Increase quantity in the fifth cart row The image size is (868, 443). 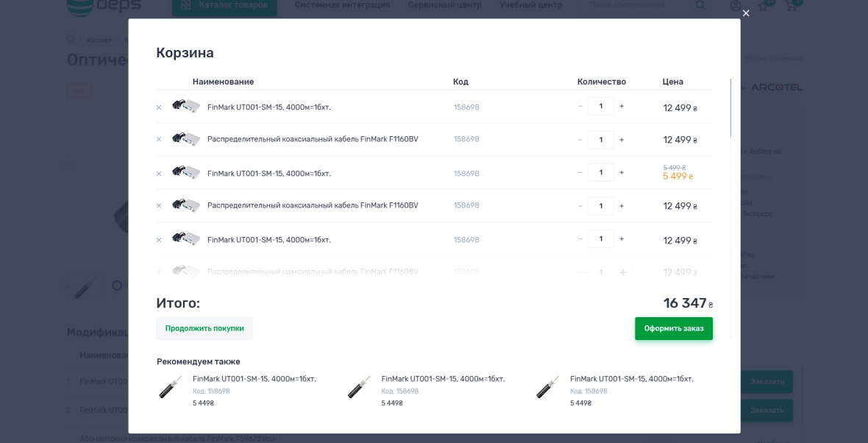622,238
